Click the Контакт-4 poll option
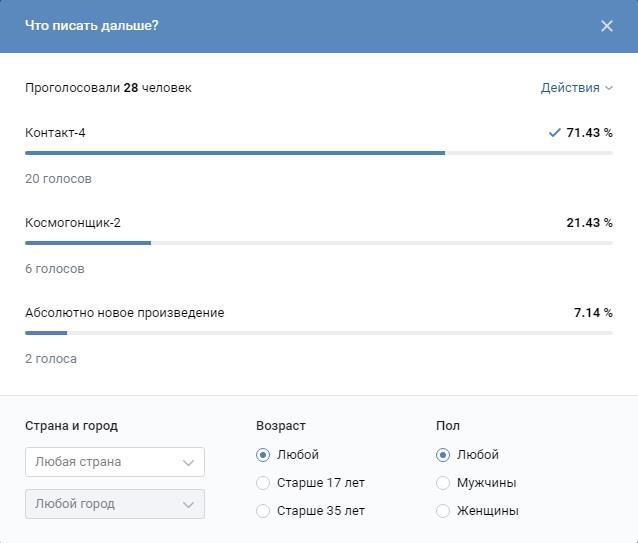638x543 pixels. tap(55, 133)
